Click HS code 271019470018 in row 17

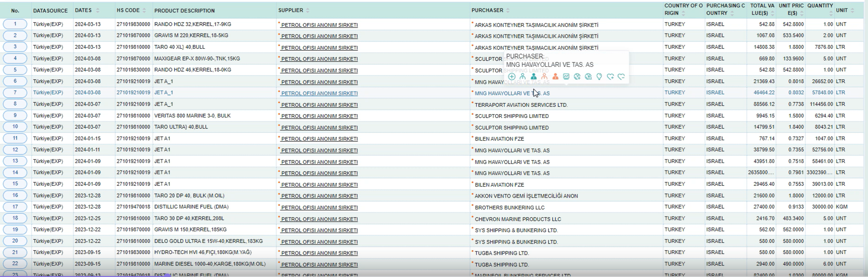pos(133,207)
